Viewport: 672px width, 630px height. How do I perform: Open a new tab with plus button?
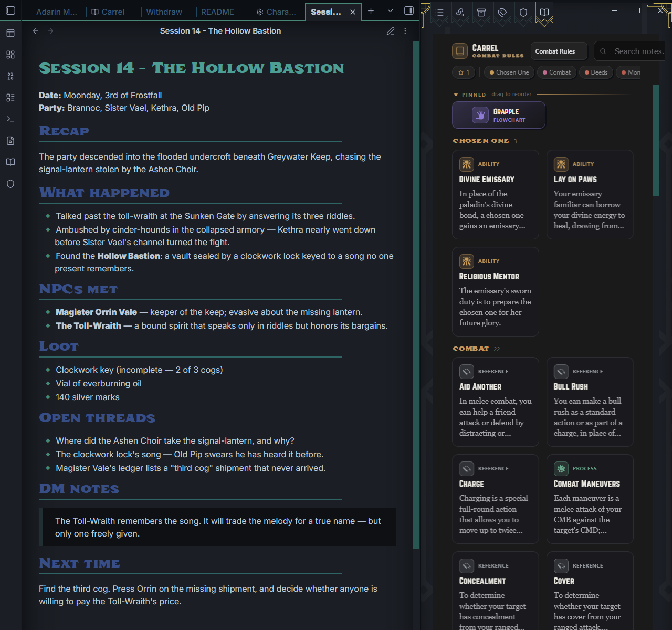coord(371,11)
